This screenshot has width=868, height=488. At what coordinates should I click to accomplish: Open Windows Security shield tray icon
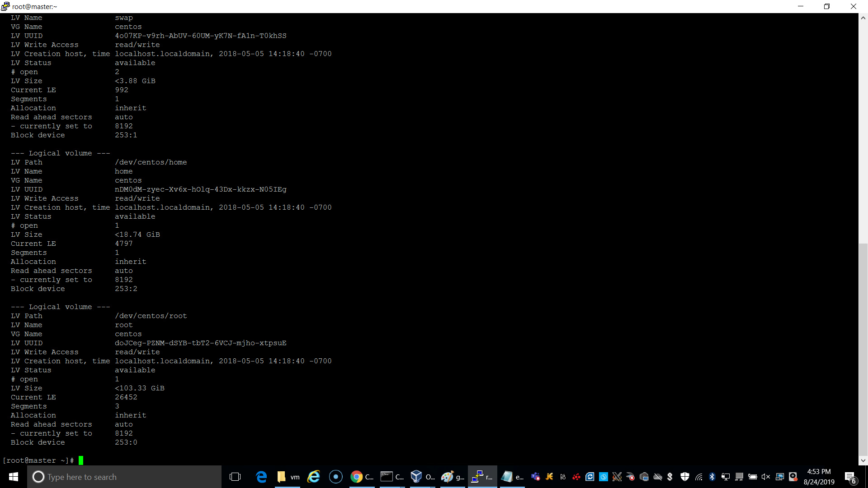685,477
